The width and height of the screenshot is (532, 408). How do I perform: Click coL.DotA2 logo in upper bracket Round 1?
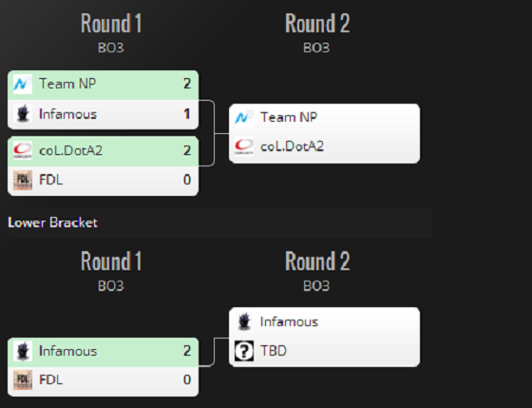23,150
